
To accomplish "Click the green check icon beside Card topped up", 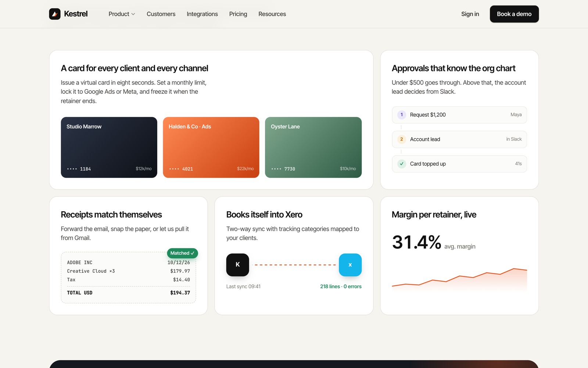I will tap(402, 164).
